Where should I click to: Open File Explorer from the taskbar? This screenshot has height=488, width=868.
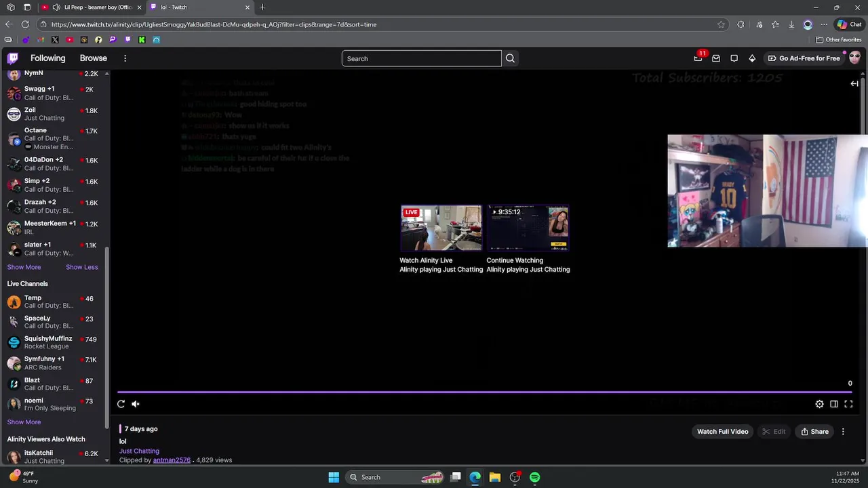pyautogui.click(x=495, y=477)
